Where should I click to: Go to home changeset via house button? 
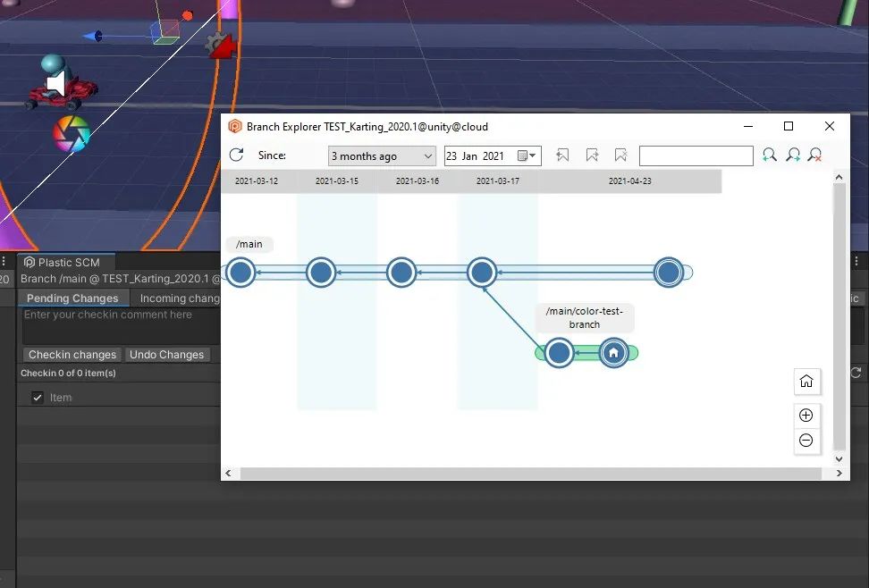pyautogui.click(x=806, y=382)
